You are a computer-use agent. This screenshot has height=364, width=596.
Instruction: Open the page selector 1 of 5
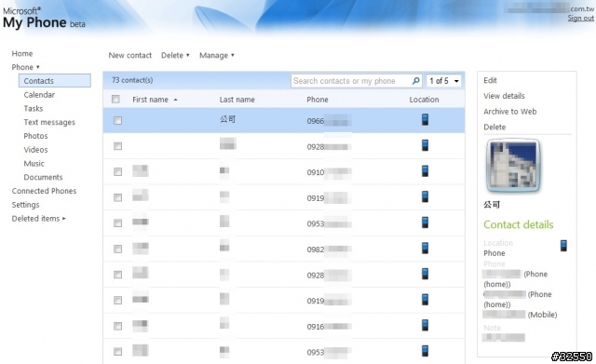[x=444, y=81]
